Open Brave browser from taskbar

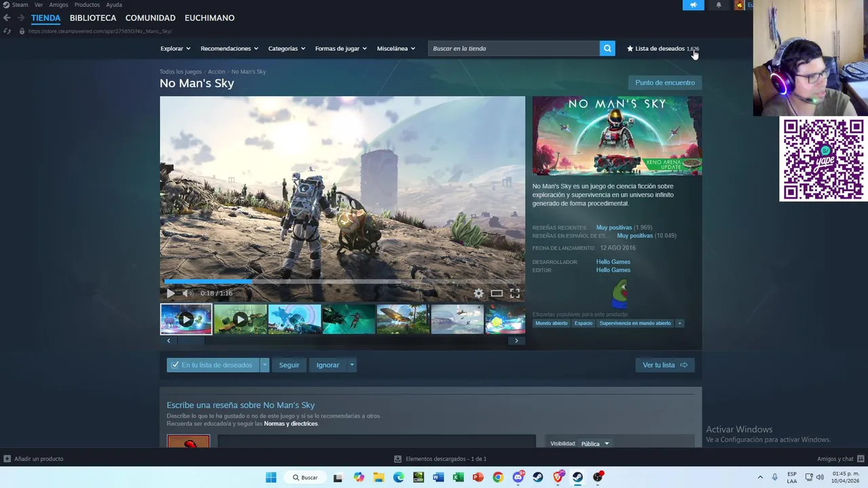click(558, 477)
